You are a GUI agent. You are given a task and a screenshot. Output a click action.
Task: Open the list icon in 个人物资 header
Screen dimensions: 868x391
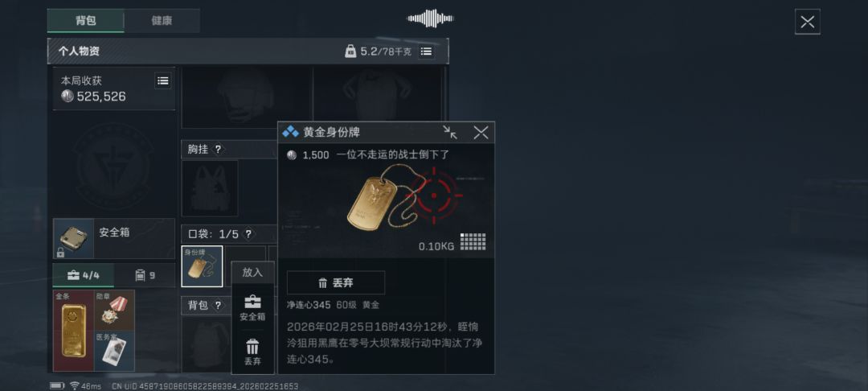point(426,51)
